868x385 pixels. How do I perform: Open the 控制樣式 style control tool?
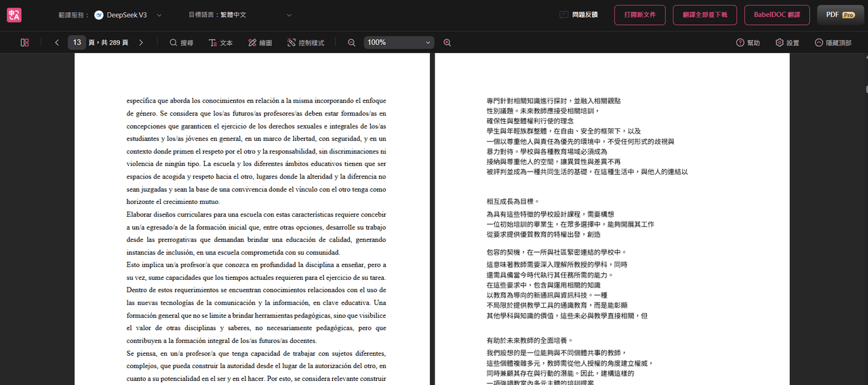click(x=306, y=43)
